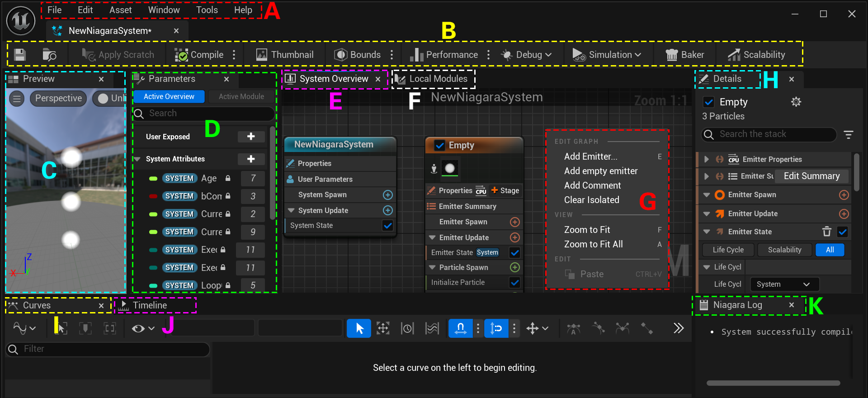The width and height of the screenshot is (868, 398).
Task: Collapse Particle Spawn in the emitter node
Action: pos(432,267)
